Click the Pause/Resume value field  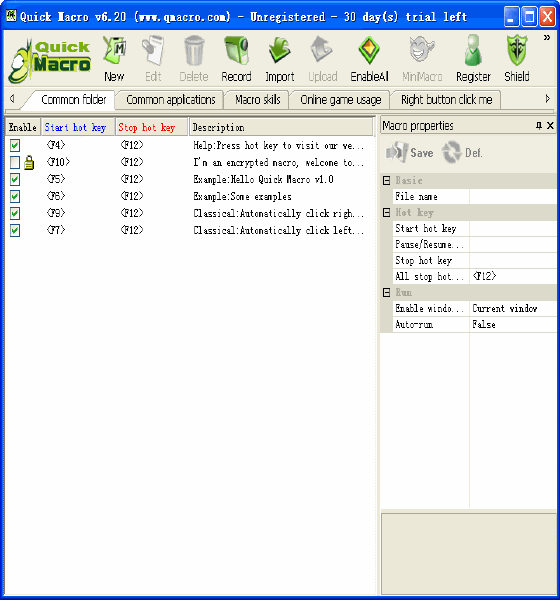[x=513, y=245]
